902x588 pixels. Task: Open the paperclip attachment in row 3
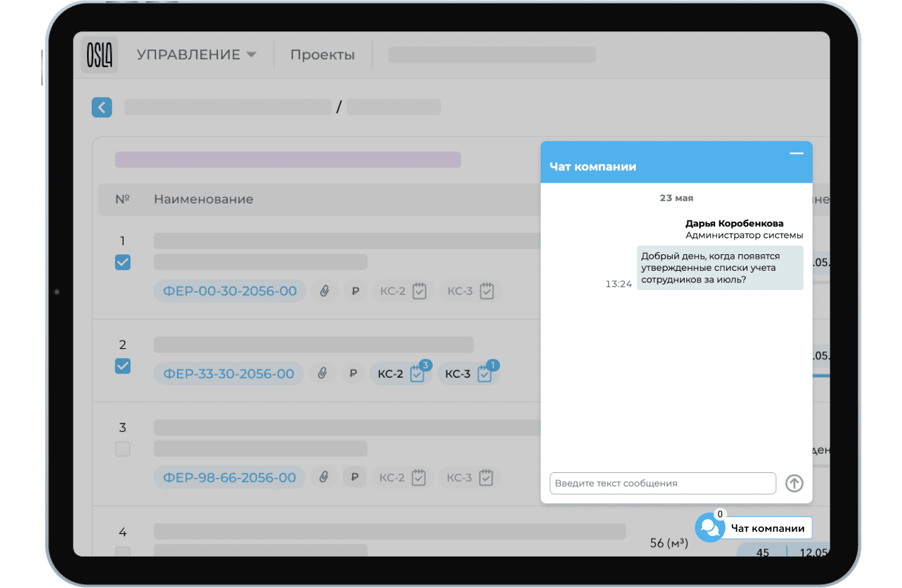[324, 478]
